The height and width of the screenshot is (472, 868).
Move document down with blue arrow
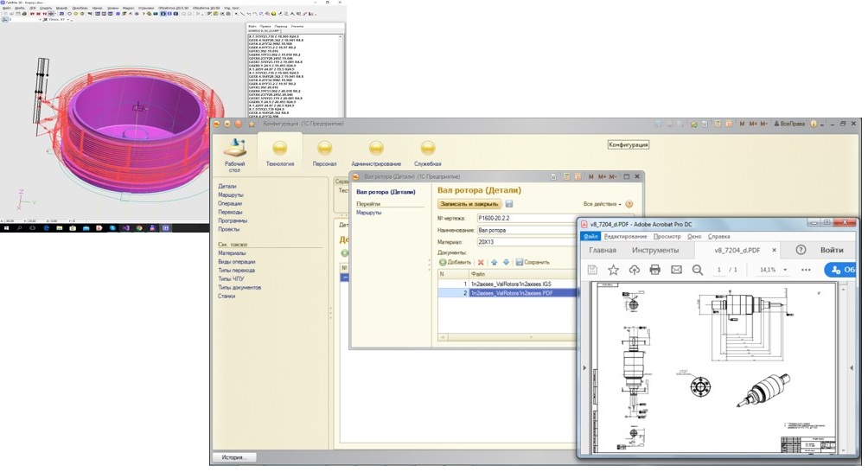click(x=506, y=262)
